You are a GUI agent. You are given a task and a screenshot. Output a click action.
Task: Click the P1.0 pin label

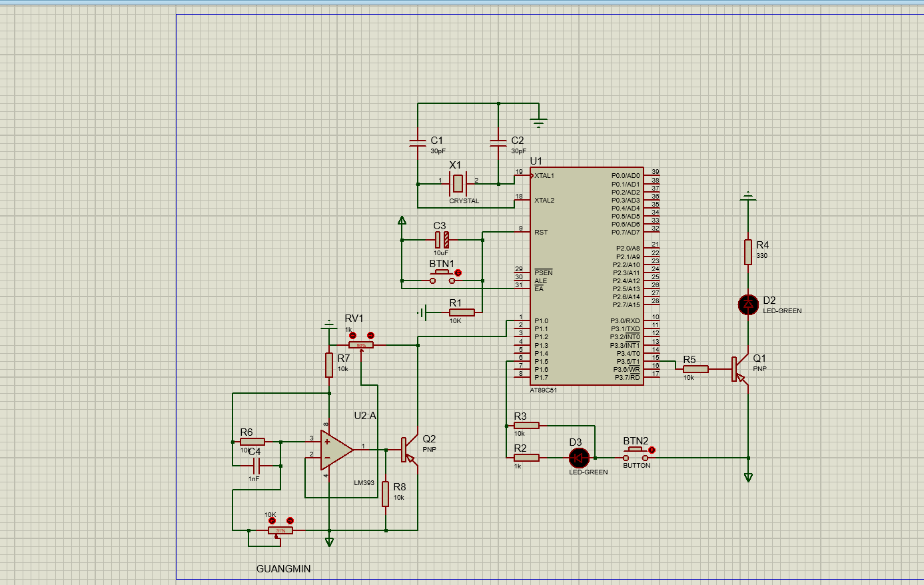541,321
